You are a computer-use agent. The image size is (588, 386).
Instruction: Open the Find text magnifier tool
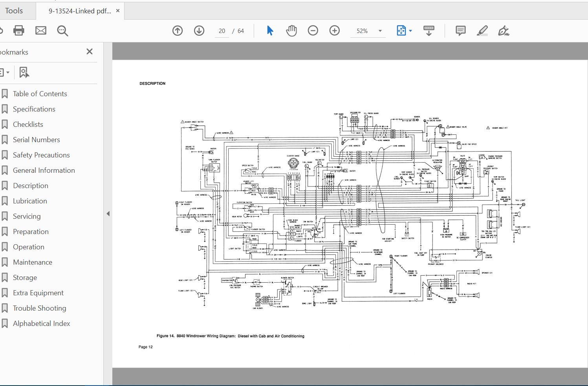pos(63,31)
